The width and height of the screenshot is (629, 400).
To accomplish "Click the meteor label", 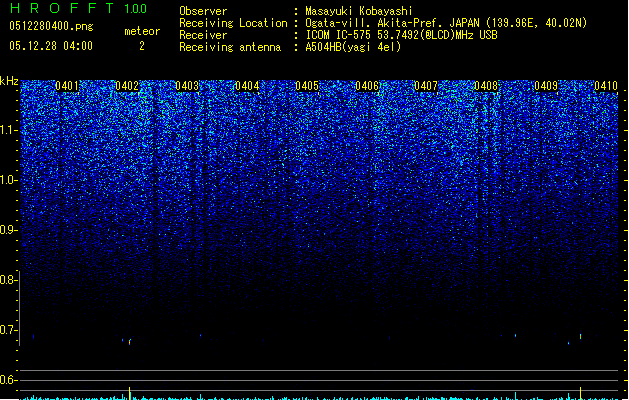I will click(x=142, y=31).
